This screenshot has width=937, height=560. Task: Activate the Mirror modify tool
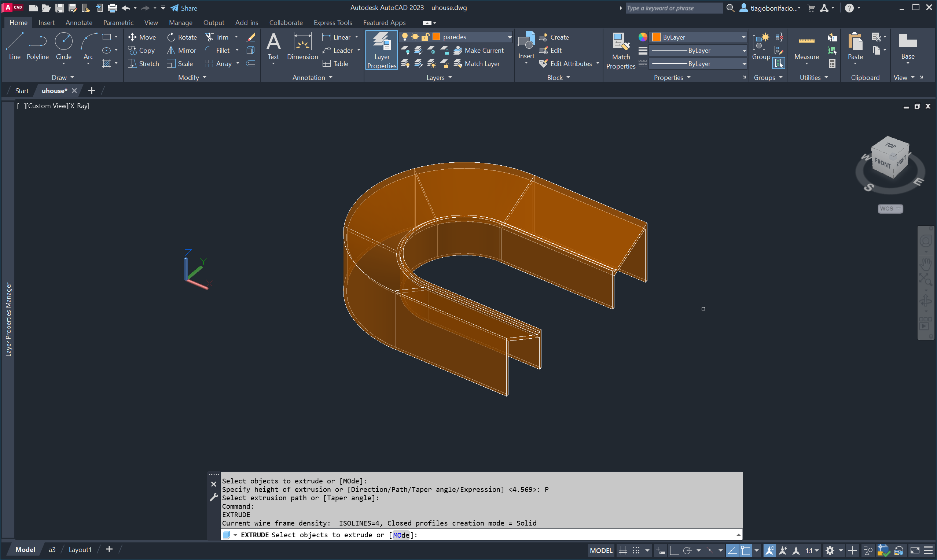point(181,50)
